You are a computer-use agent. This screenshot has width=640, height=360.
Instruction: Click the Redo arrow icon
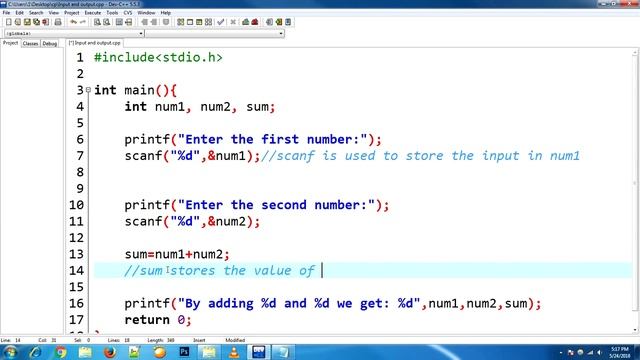[x=83, y=22]
